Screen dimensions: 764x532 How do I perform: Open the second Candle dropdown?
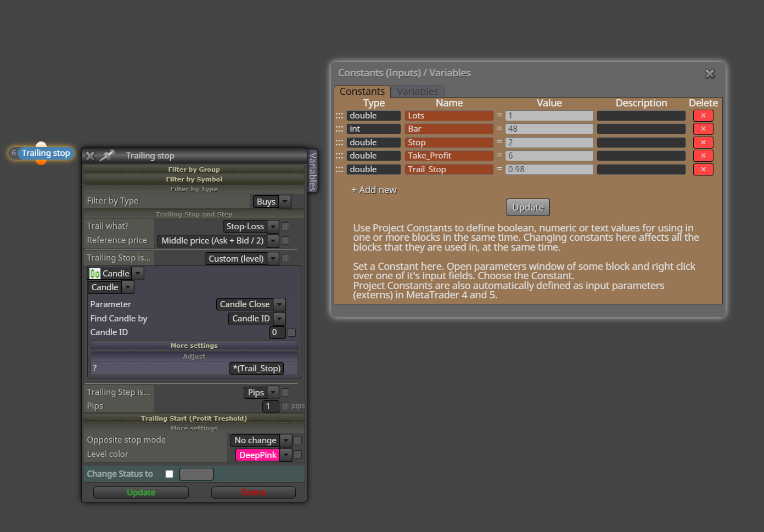110,287
